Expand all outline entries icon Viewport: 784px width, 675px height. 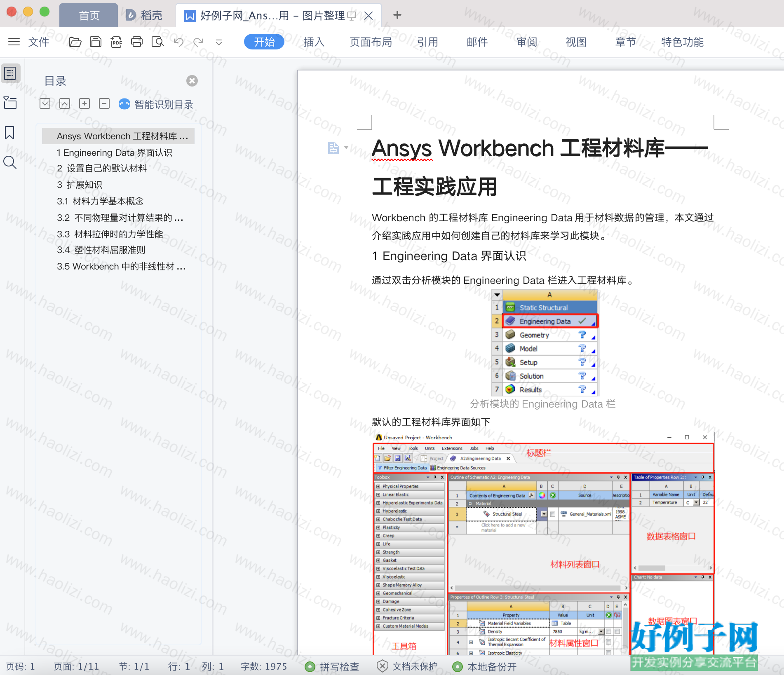click(x=85, y=103)
